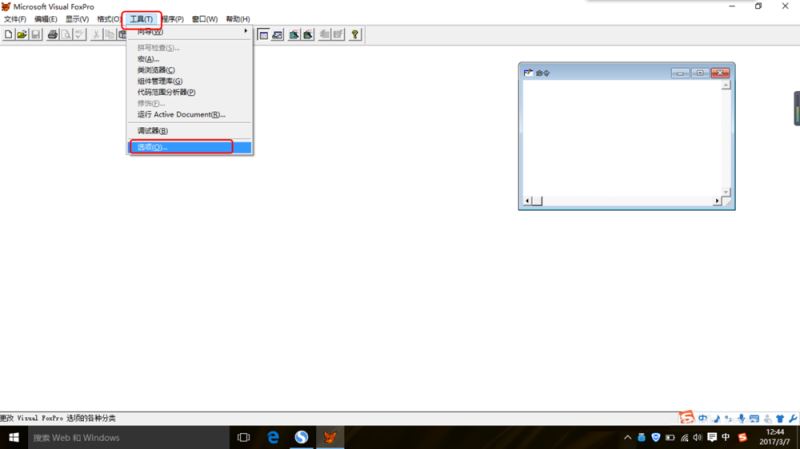
Task: Toggle the Sogou moon half-width icon
Action: click(x=716, y=418)
